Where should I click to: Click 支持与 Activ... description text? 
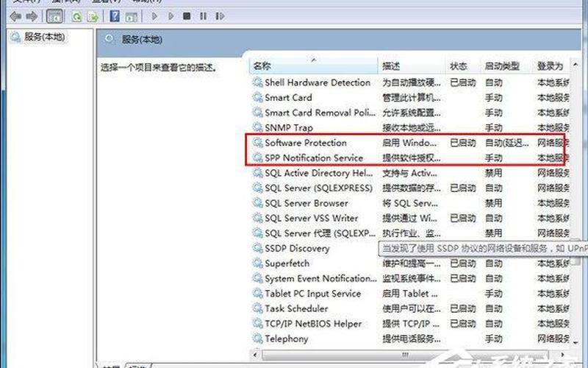click(409, 173)
